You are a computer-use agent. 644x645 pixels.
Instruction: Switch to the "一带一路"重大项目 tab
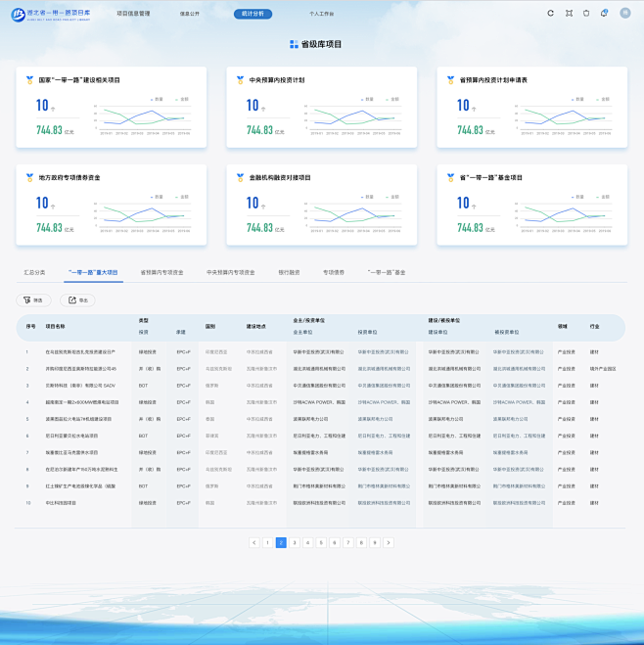93,272
